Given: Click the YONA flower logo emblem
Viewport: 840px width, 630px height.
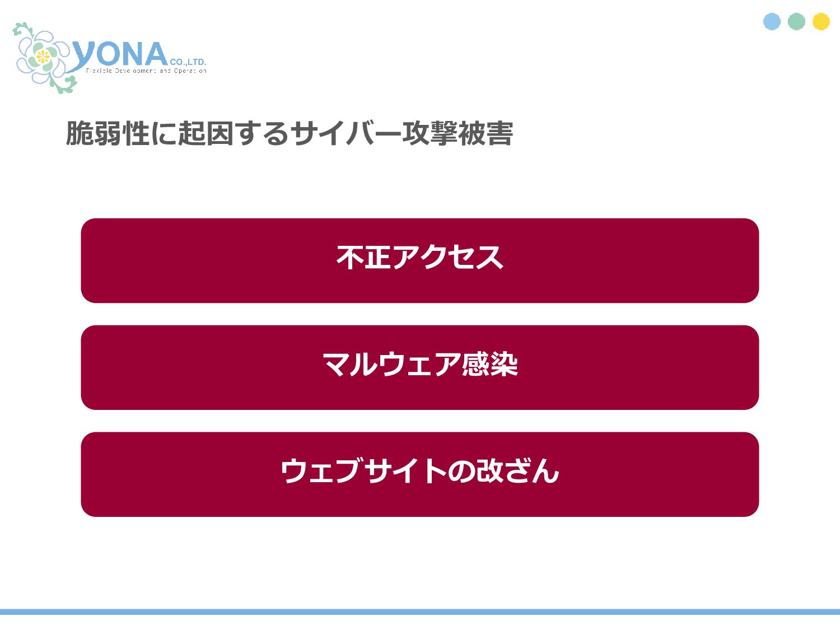Looking at the screenshot, I should [45, 58].
